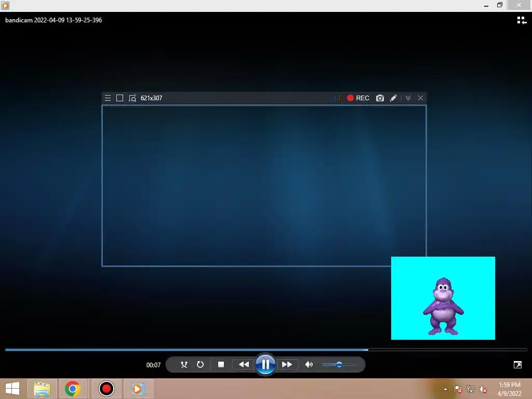This screenshot has width=532, height=399.
Task: Stop the video playback
Action: [221, 364]
